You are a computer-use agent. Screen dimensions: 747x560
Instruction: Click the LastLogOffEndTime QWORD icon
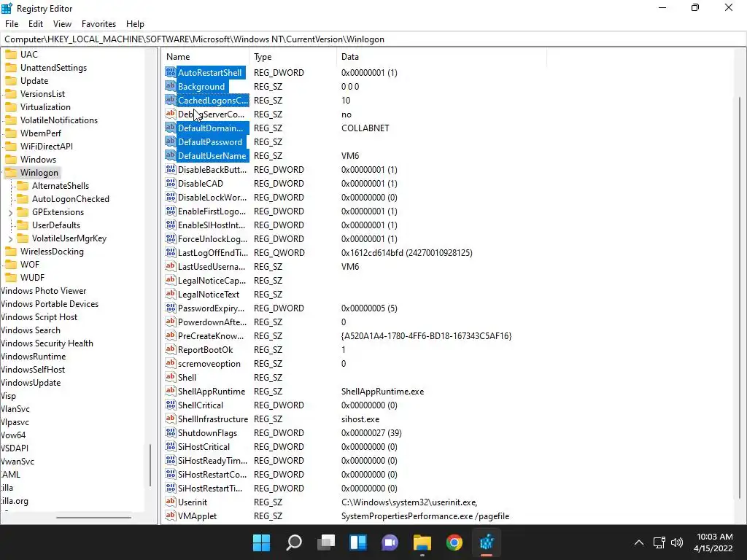[x=170, y=252]
